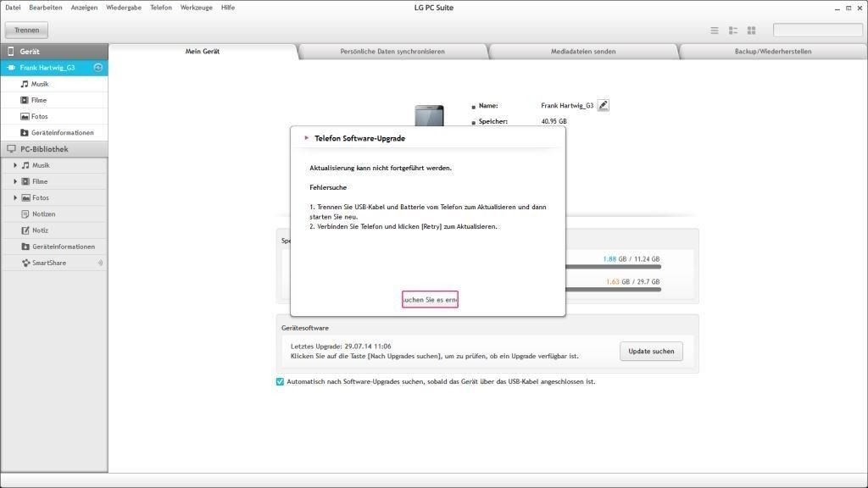The image size is (868, 488).
Task: Switch to detail list view icon
Action: pos(733,30)
